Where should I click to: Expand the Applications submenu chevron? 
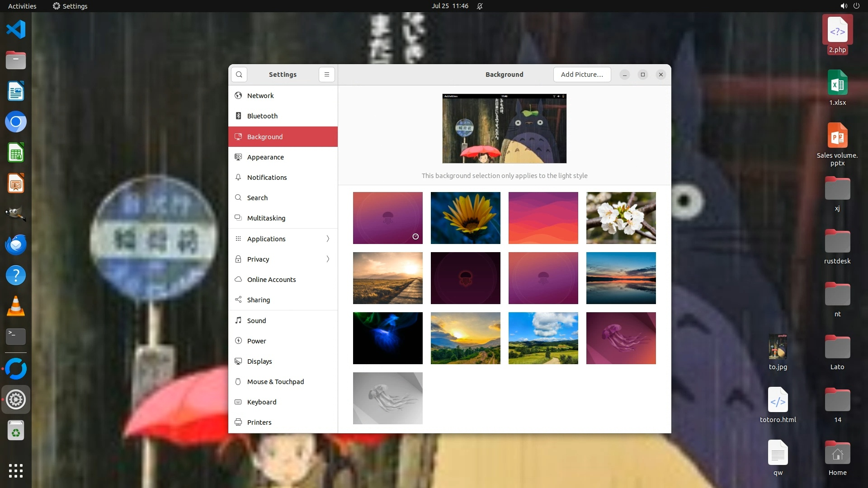[x=328, y=239]
